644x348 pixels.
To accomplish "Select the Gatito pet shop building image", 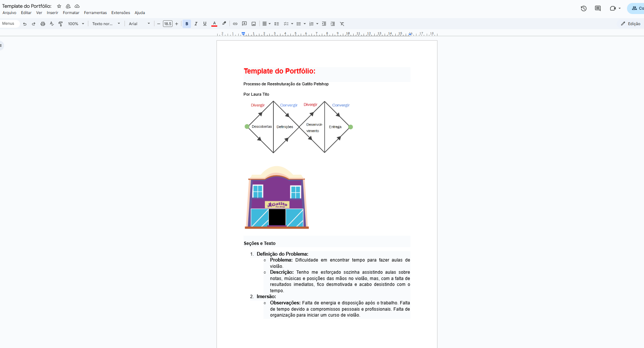I will (x=277, y=197).
